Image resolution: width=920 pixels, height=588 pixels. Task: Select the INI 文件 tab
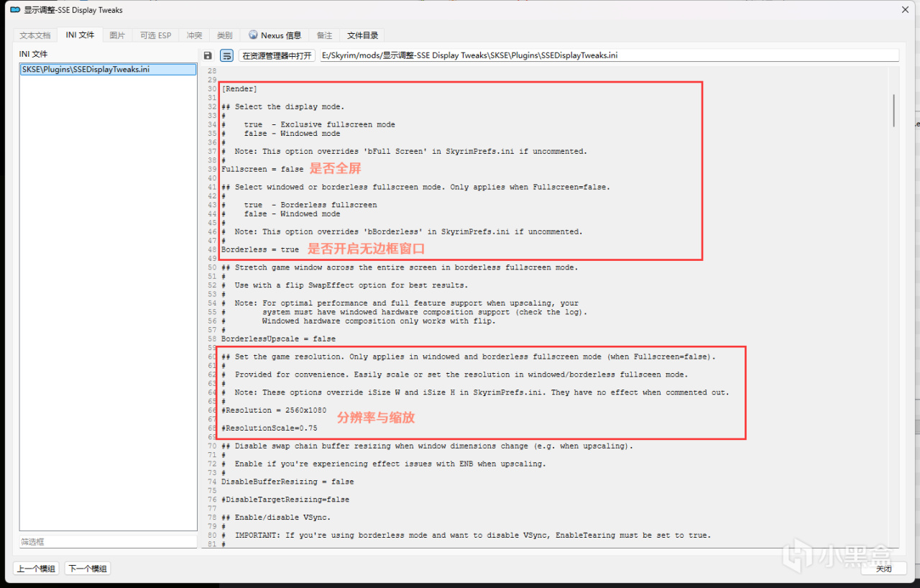80,35
